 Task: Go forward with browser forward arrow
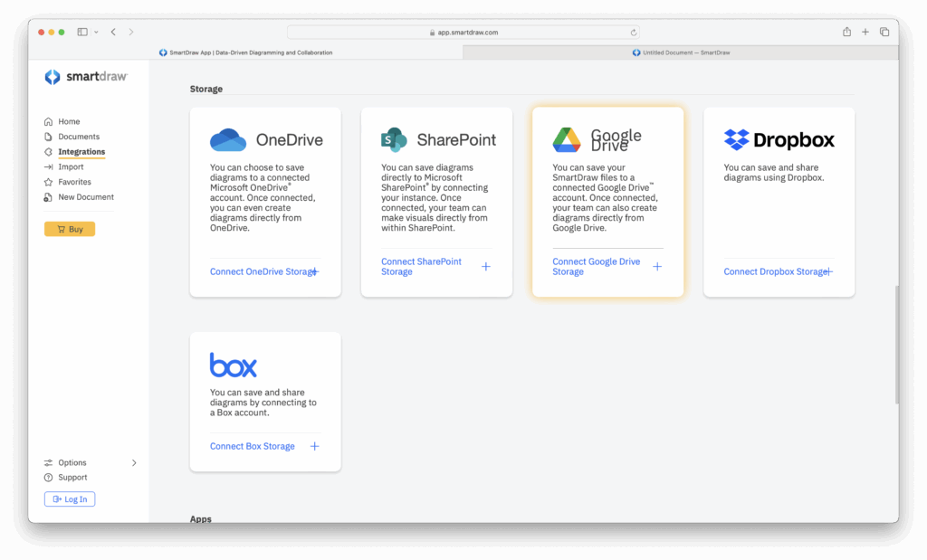[131, 32]
